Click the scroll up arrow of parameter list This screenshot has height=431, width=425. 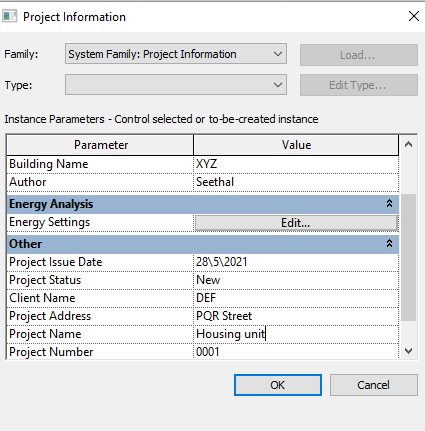coord(408,145)
